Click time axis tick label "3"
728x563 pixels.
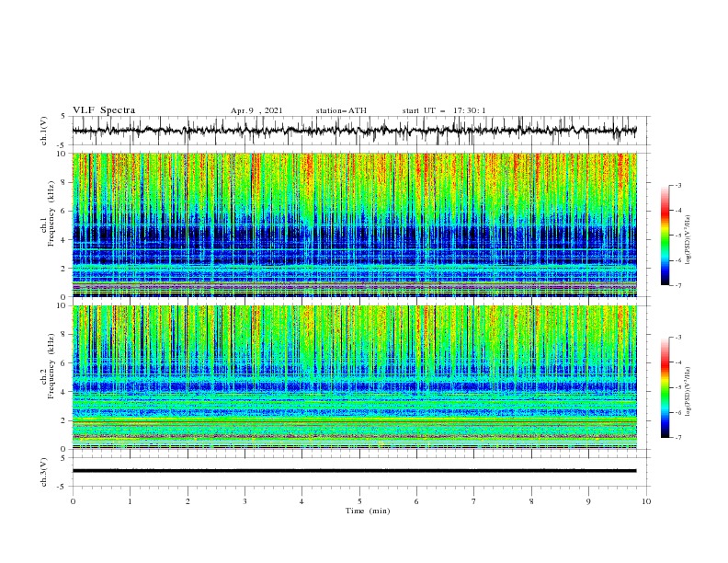click(x=245, y=501)
